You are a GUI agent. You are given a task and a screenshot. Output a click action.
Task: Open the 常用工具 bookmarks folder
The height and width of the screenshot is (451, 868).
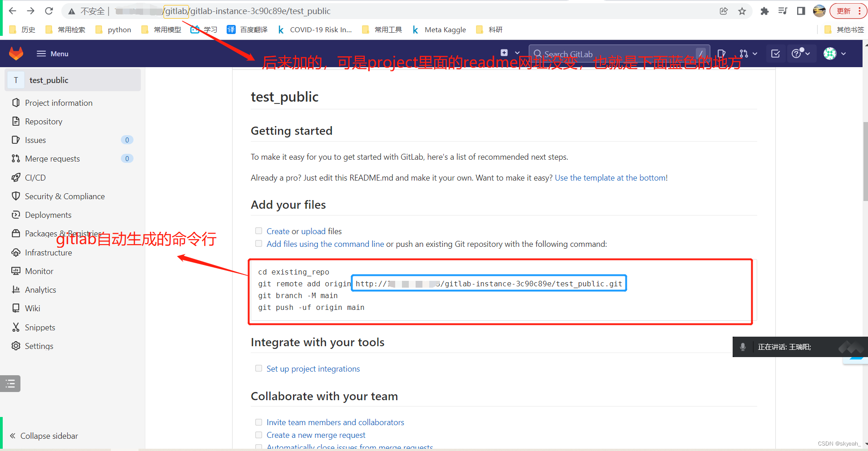tap(382, 30)
